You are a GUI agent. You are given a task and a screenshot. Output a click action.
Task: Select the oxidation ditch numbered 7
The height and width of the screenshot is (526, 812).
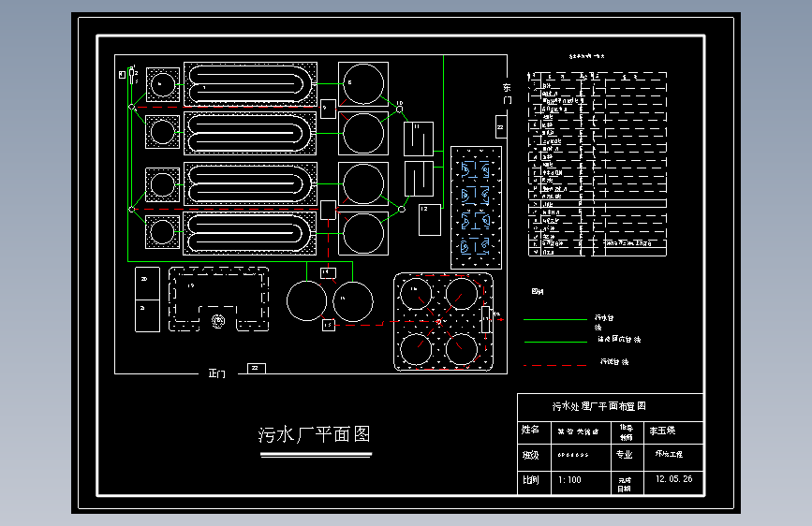[x=251, y=84]
